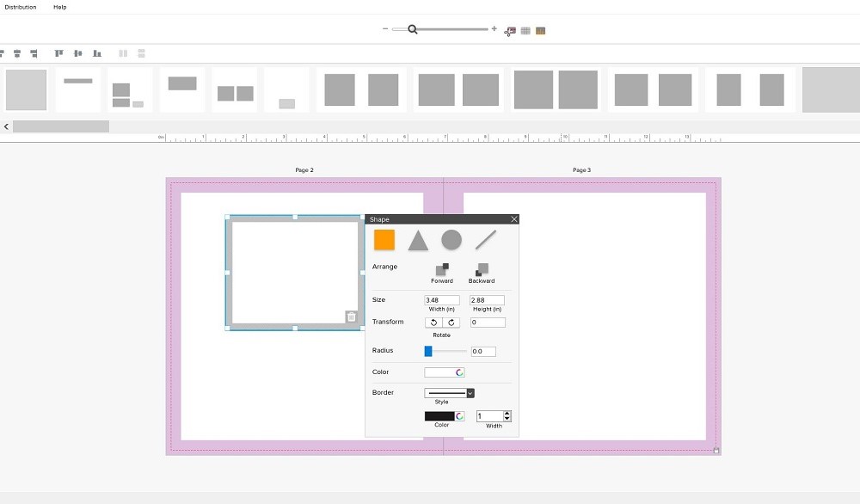Bring shape Forward in arrangement

[441, 270]
